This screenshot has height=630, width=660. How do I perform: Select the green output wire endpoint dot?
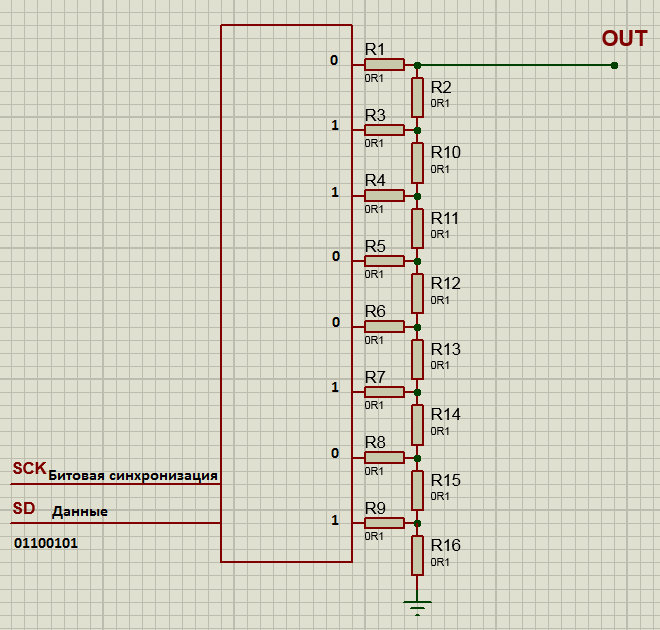pos(614,66)
